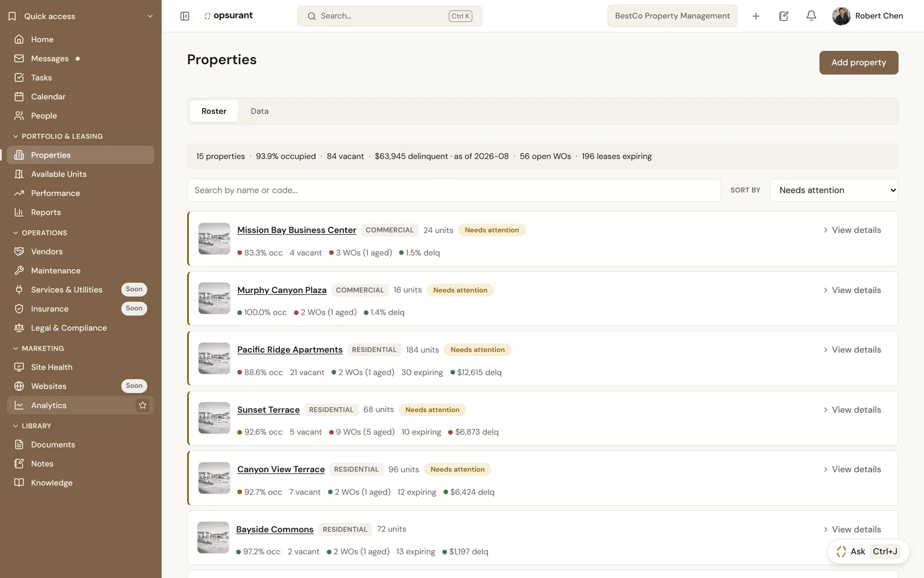Screen dimensions: 924x578
Task: Click the '$12,615 delq' value
Action: click(479, 372)
